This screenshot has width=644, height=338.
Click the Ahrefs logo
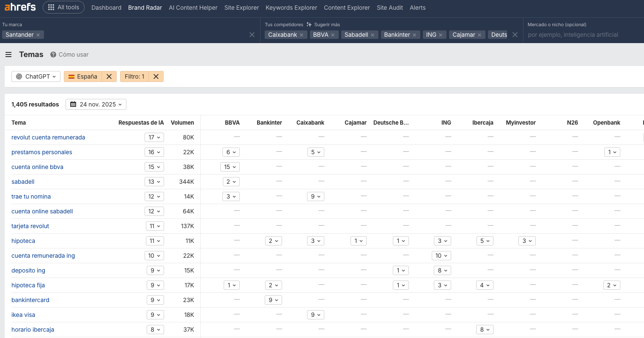click(20, 7)
